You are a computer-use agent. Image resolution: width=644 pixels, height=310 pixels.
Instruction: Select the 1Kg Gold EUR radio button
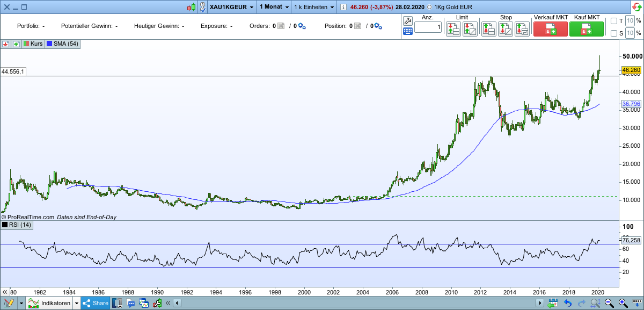pyautogui.click(x=429, y=7)
